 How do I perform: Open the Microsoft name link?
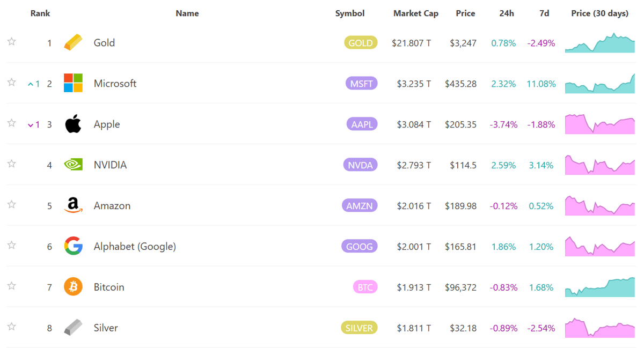(x=115, y=84)
